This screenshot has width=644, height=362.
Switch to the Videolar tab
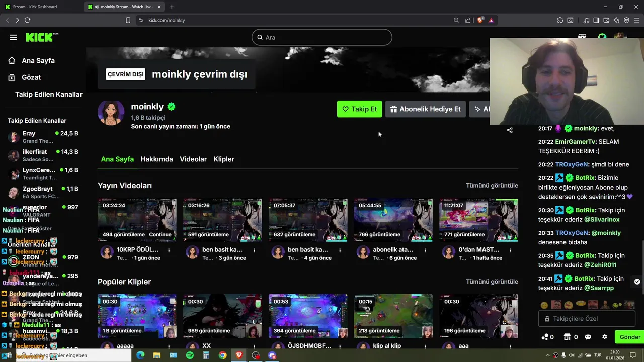click(193, 159)
